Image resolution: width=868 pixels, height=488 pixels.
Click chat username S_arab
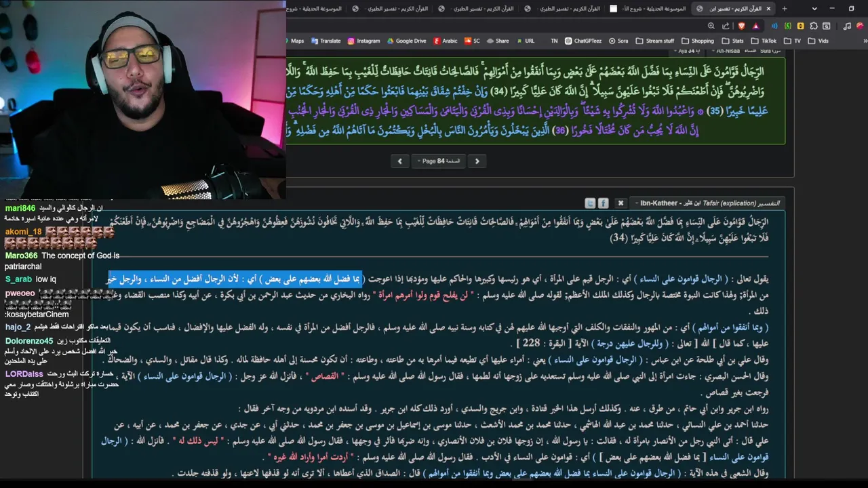[18, 279]
